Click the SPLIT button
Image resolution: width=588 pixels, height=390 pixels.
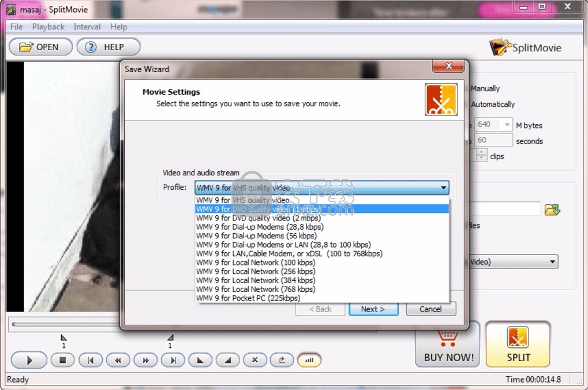pyautogui.click(x=518, y=344)
